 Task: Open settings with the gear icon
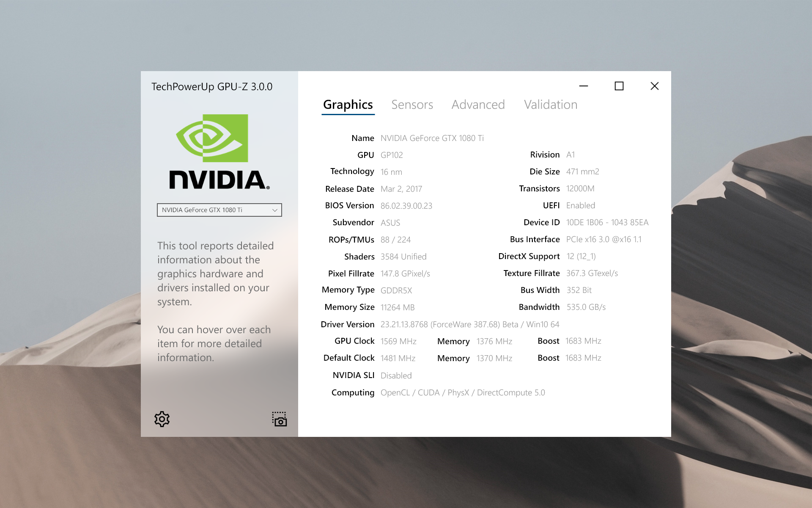click(162, 419)
